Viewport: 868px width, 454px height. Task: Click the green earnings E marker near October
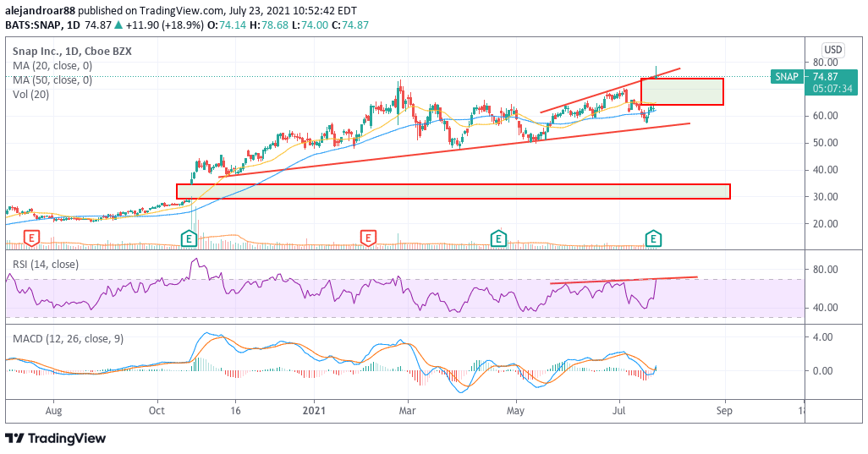coord(190,239)
